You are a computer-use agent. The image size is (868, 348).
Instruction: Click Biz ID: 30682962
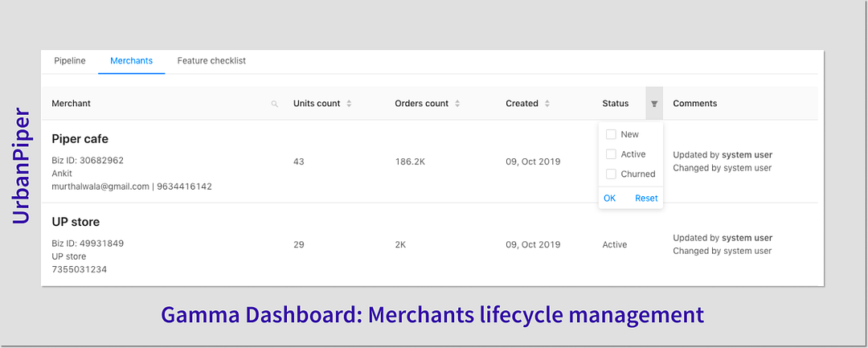pos(88,161)
